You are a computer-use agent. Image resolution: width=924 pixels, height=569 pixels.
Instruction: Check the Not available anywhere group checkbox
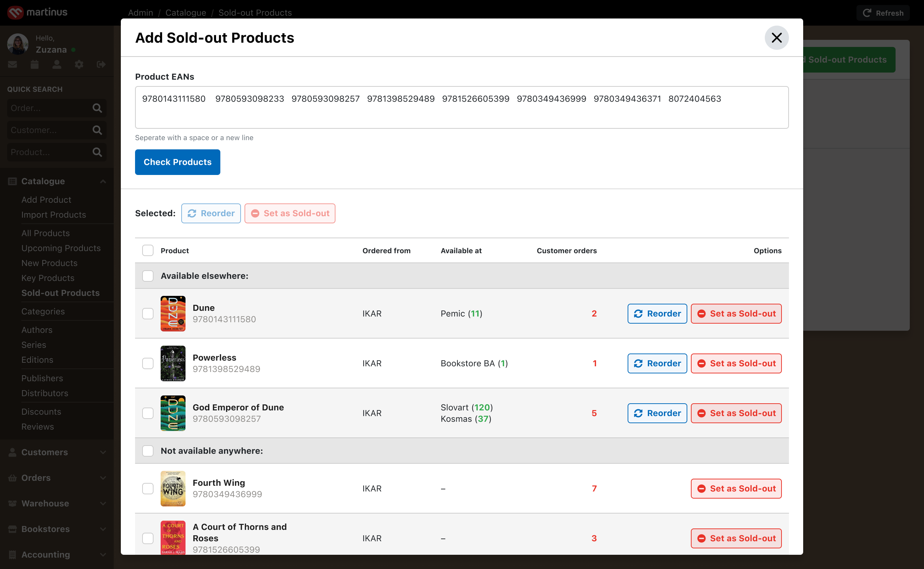point(148,451)
